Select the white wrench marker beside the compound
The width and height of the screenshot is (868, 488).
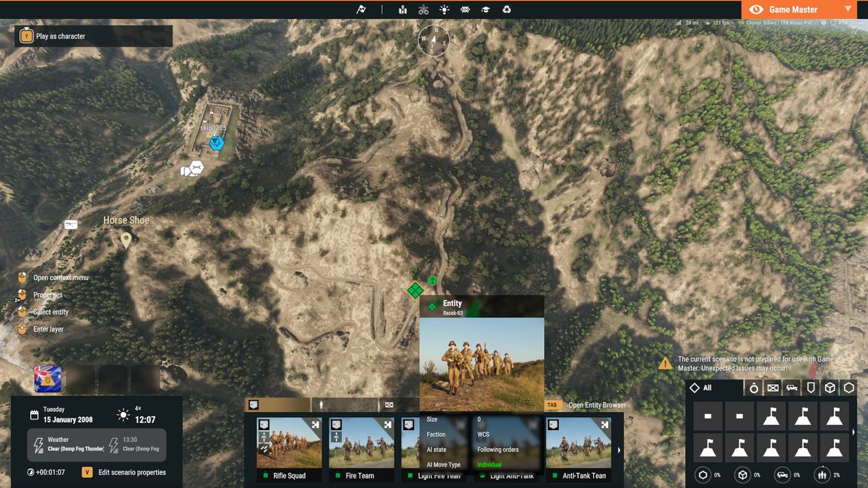tap(197, 166)
